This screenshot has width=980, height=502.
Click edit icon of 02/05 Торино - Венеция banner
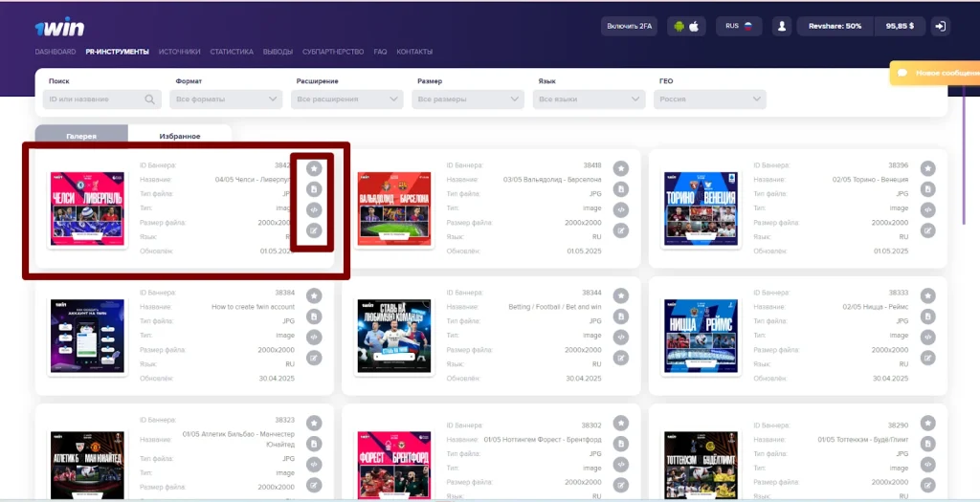pos(928,230)
